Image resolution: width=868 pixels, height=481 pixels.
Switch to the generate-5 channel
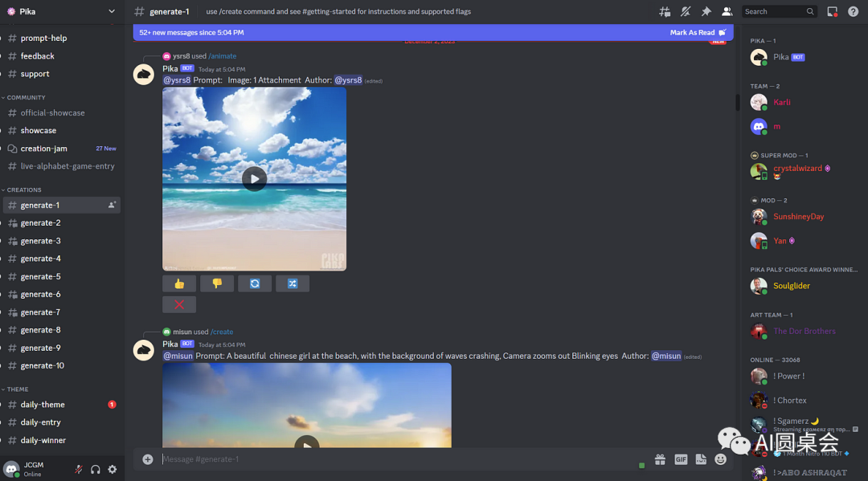(x=40, y=276)
